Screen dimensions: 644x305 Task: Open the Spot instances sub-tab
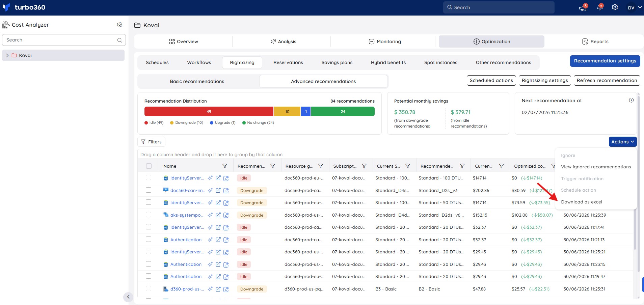click(441, 62)
